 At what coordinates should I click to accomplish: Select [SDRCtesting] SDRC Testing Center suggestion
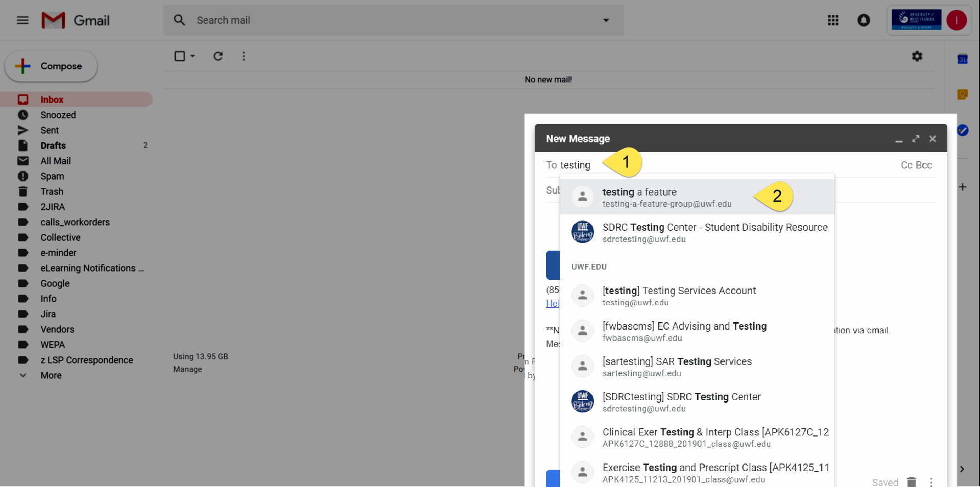pos(697,402)
